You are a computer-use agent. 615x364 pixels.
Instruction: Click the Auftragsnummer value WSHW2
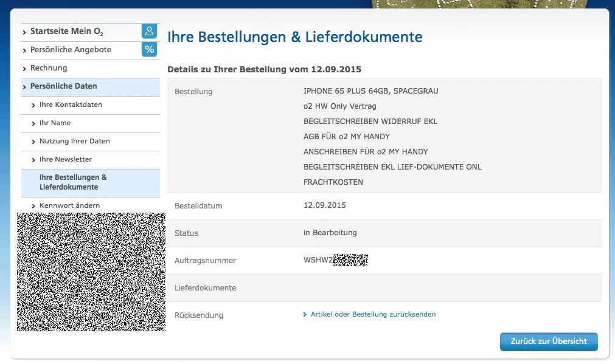pyautogui.click(x=318, y=259)
